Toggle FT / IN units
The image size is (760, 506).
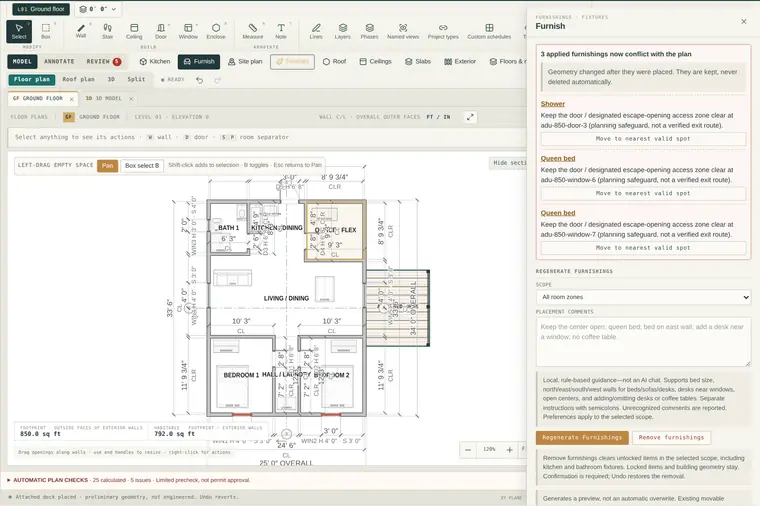click(x=438, y=117)
